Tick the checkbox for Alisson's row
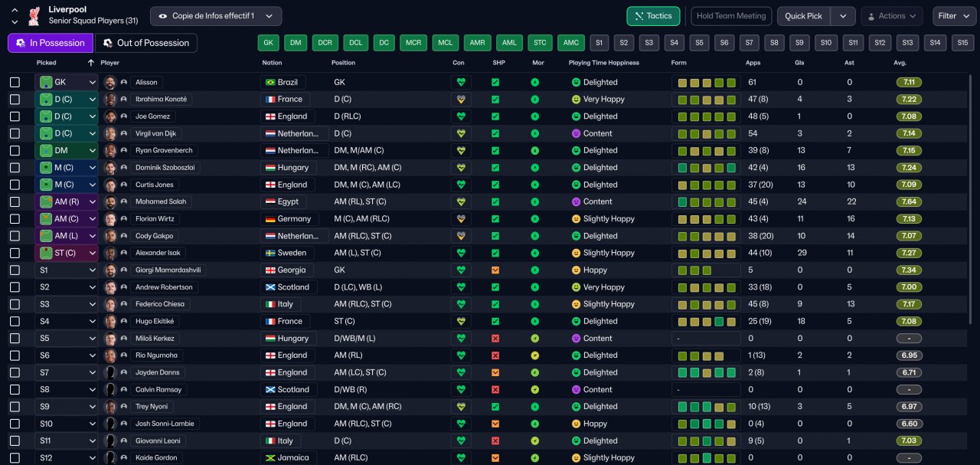The height and width of the screenshot is (465, 980). click(15, 82)
